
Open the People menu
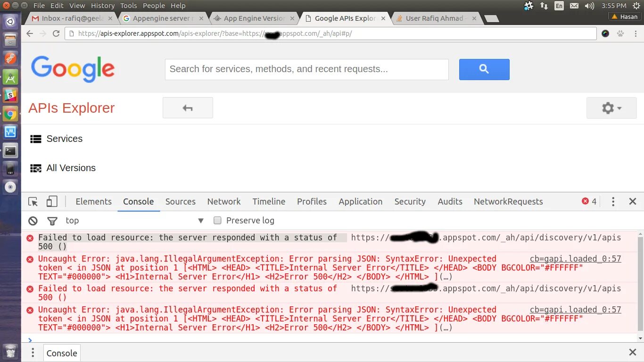[154, 6]
